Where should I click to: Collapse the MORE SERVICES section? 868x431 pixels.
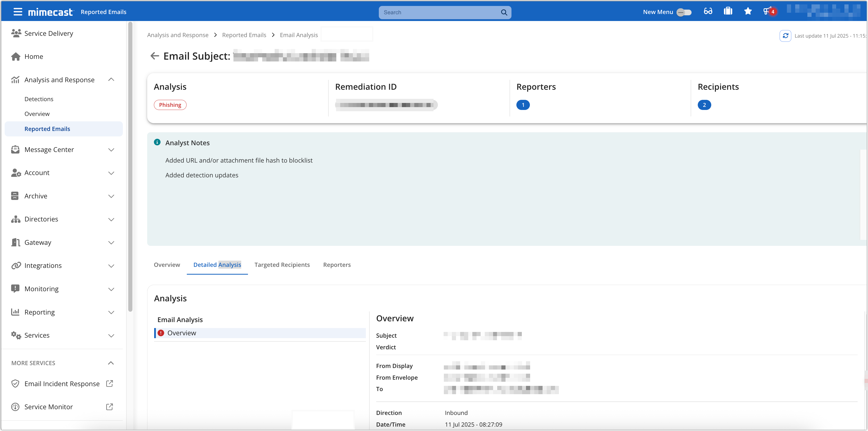click(x=111, y=363)
